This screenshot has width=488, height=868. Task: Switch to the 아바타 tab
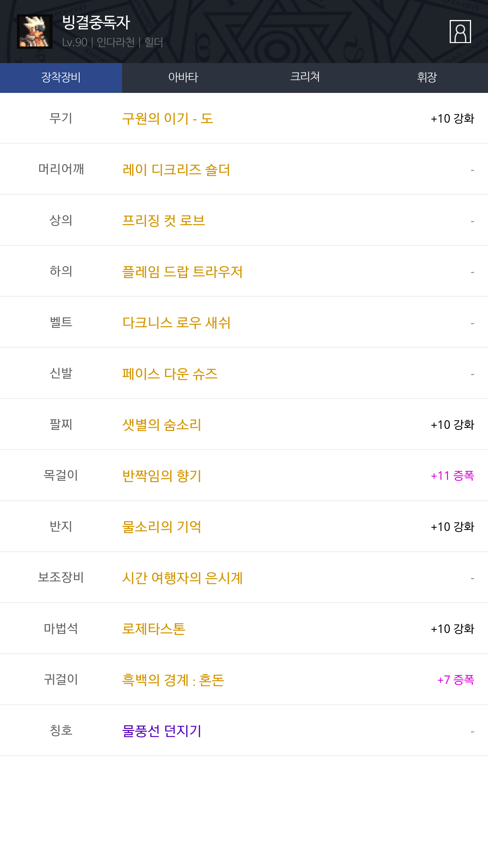point(183,78)
